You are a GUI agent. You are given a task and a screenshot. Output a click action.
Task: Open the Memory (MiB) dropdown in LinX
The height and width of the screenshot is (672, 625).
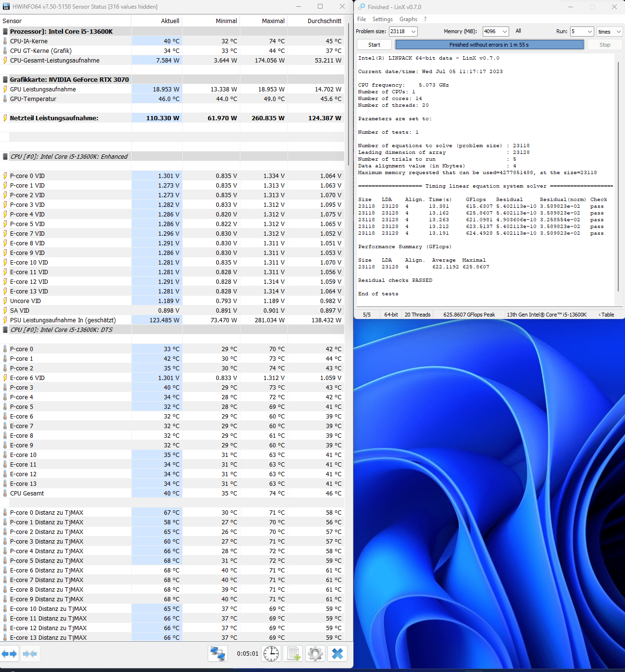point(504,31)
